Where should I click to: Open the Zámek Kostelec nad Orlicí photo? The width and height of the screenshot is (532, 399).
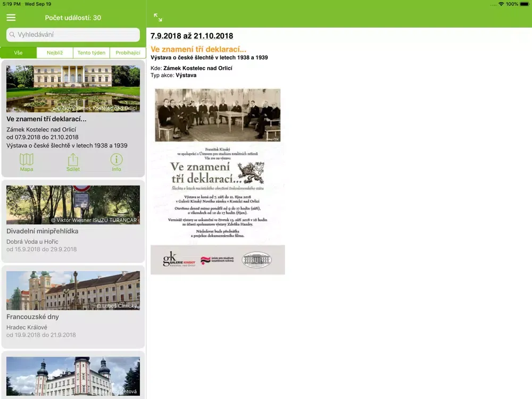(x=73, y=89)
